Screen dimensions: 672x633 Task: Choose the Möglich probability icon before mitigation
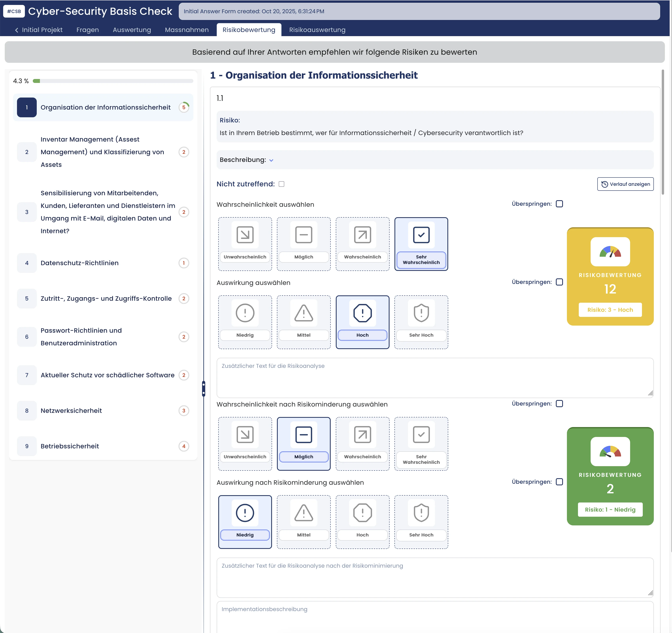coord(304,235)
